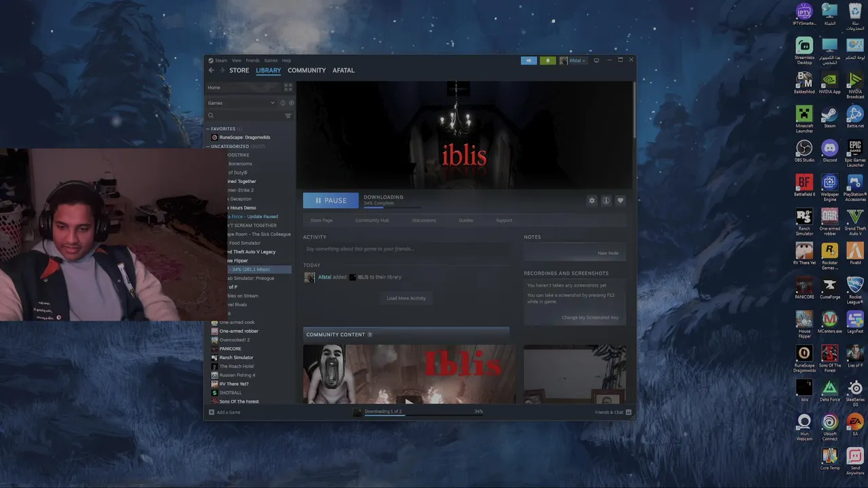Open the community screenshot thumbnail with frames

tap(575, 375)
